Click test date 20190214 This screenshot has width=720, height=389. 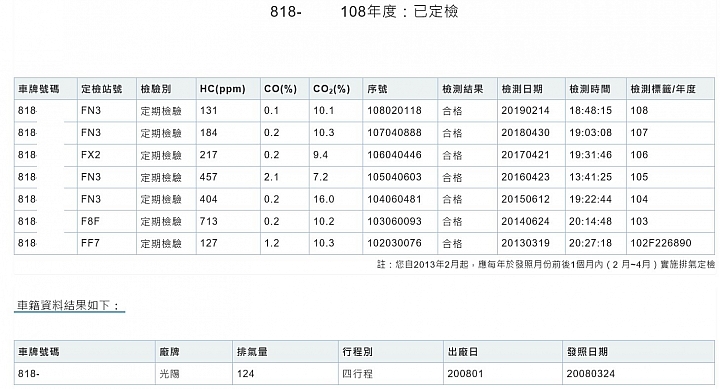[x=525, y=111]
